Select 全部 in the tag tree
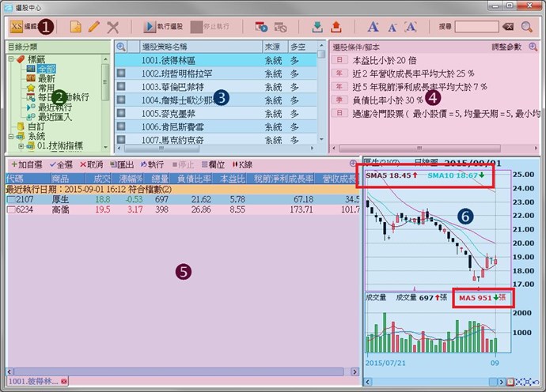The image size is (546, 392). coord(47,69)
